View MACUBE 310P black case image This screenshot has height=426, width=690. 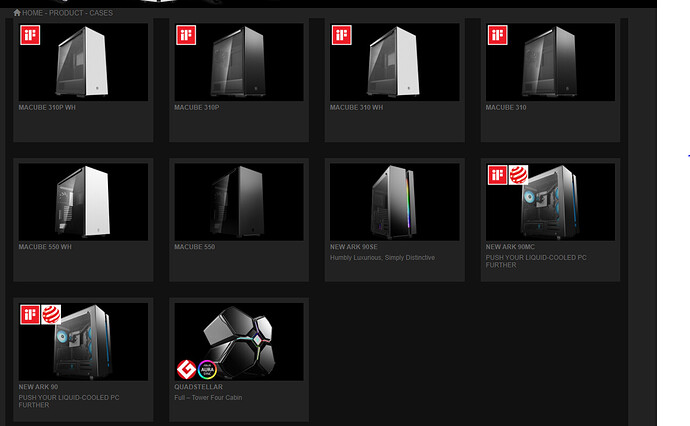tap(239, 62)
